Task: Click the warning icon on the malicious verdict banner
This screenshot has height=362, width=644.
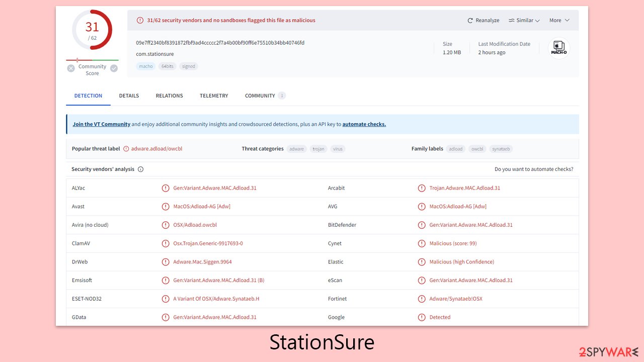Action: 140,20
